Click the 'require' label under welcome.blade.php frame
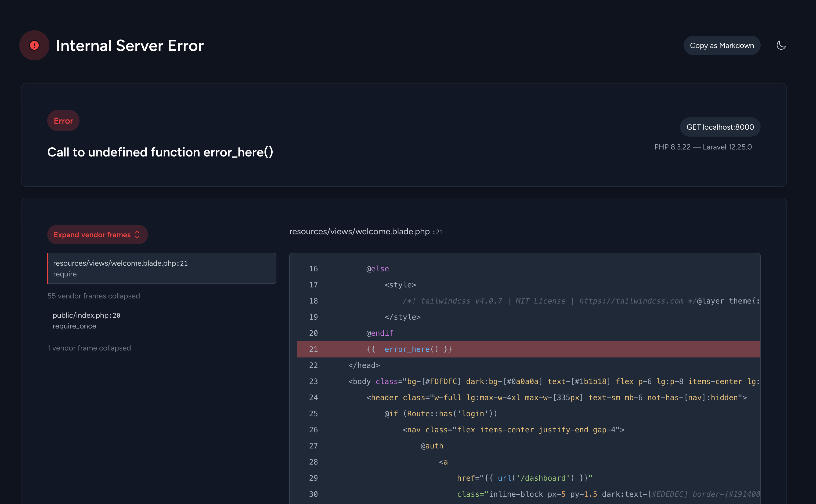The width and height of the screenshot is (816, 504). point(65,274)
